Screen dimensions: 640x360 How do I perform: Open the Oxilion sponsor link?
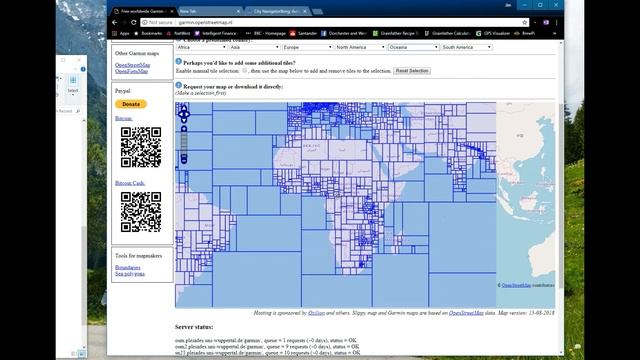316,313
